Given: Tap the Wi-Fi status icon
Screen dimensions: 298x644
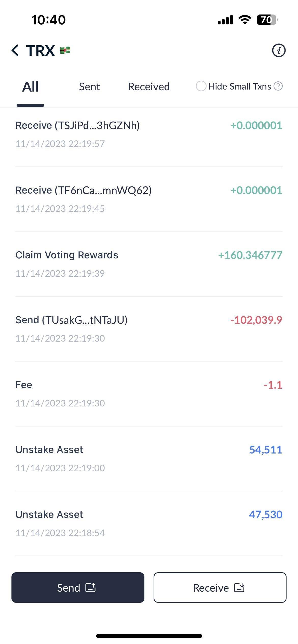Looking at the screenshot, I should (x=245, y=20).
